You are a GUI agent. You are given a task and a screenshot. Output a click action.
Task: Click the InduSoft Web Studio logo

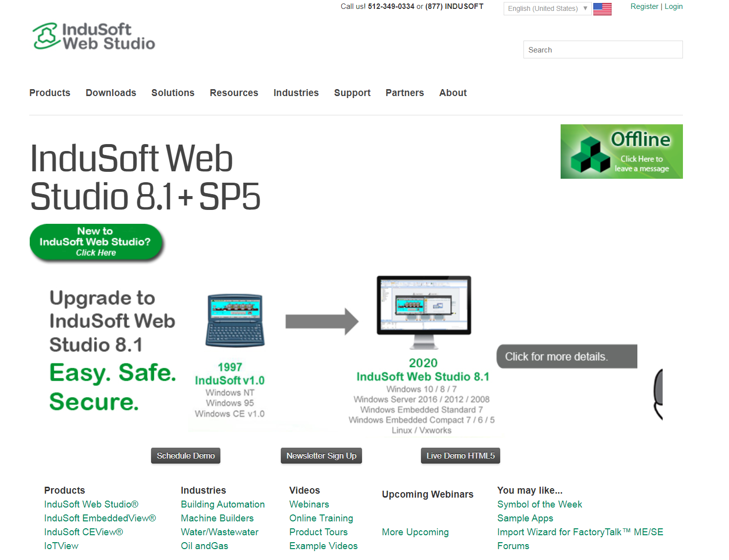[94, 37]
